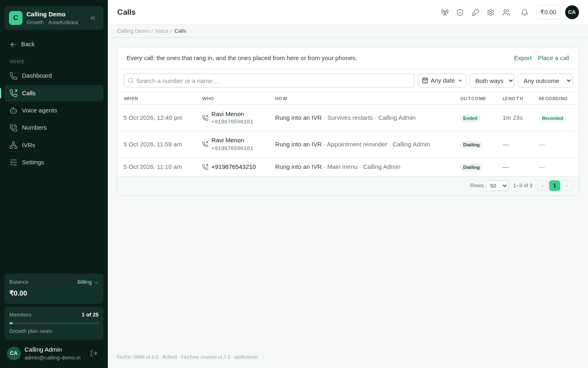Screen dimensions: 588x368
Task: Open the Billing link in the Balance card
Action: (x=88, y=282)
